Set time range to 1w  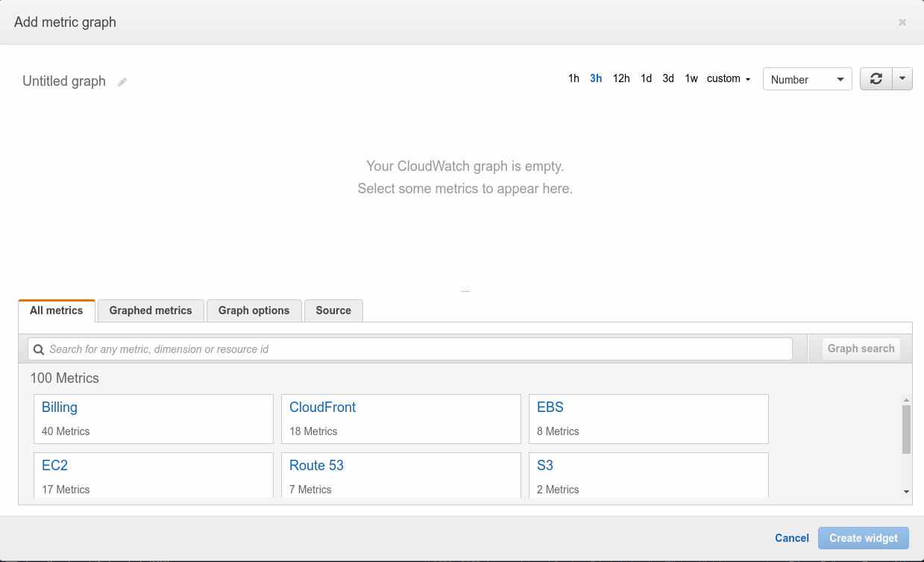point(691,78)
